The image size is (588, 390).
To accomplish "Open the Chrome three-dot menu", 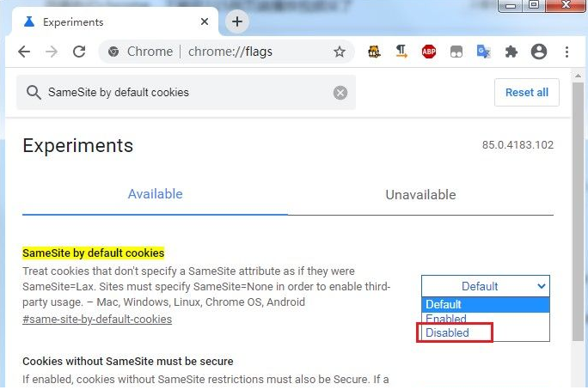I will coord(567,52).
